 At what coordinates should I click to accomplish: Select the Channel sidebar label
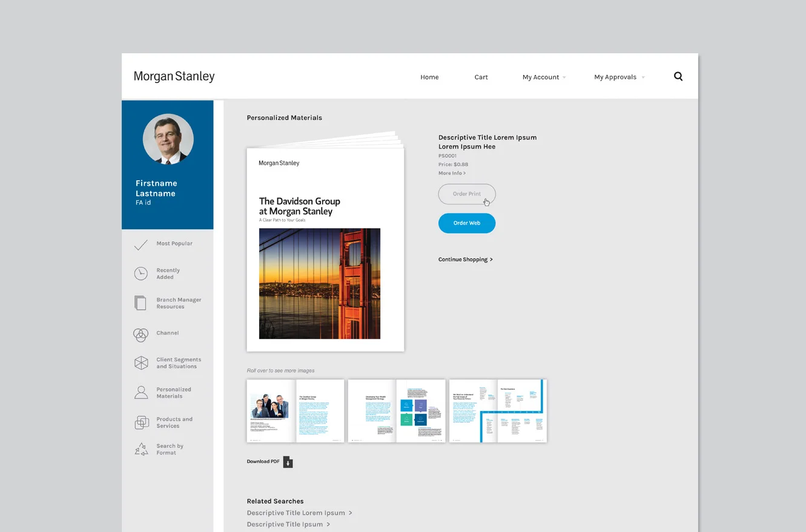point(168,333)
